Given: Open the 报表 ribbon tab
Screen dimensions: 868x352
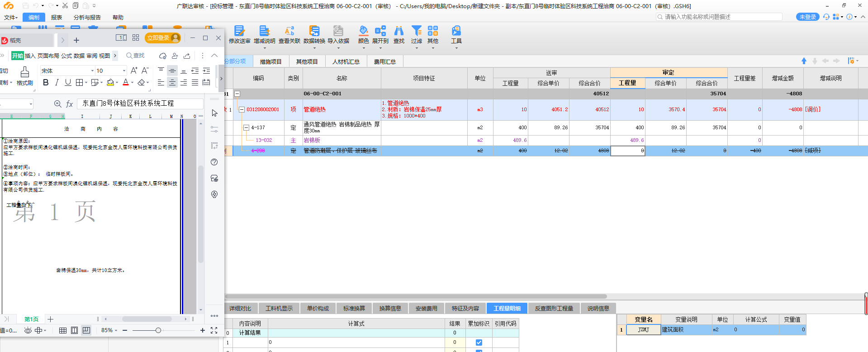Looking at the screenshot, I should [x=57, y=18].
